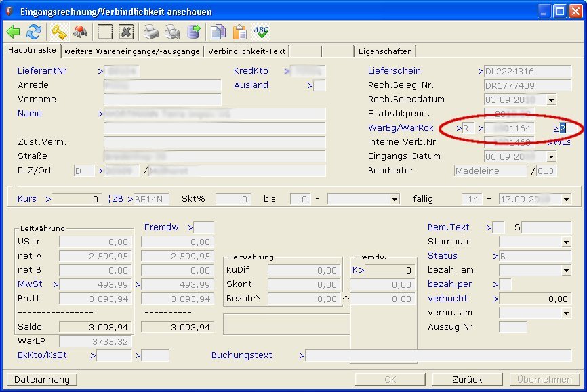The height and width of the screenshot is (392, 587).
Task: Open print preview with magnifier printer icon
Action: (x=173, y=32)
